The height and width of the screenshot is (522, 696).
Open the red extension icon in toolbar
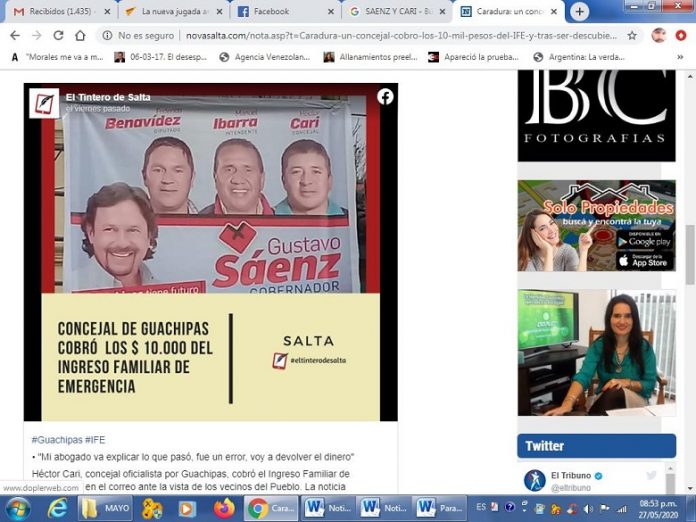click(x=681, y=36)
